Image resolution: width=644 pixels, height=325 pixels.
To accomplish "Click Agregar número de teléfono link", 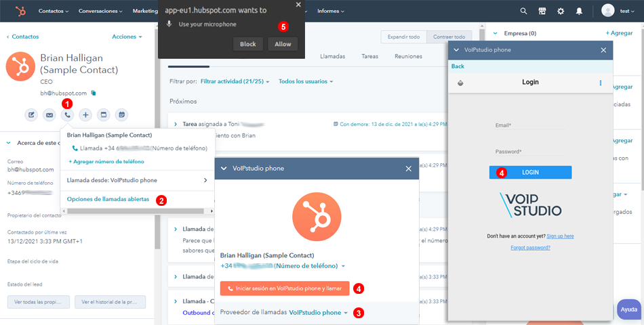I will (106, 162).
